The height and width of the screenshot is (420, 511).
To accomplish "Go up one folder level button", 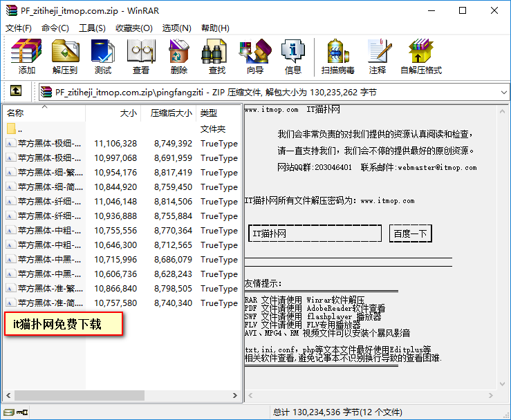I will [x=16, y=90].
